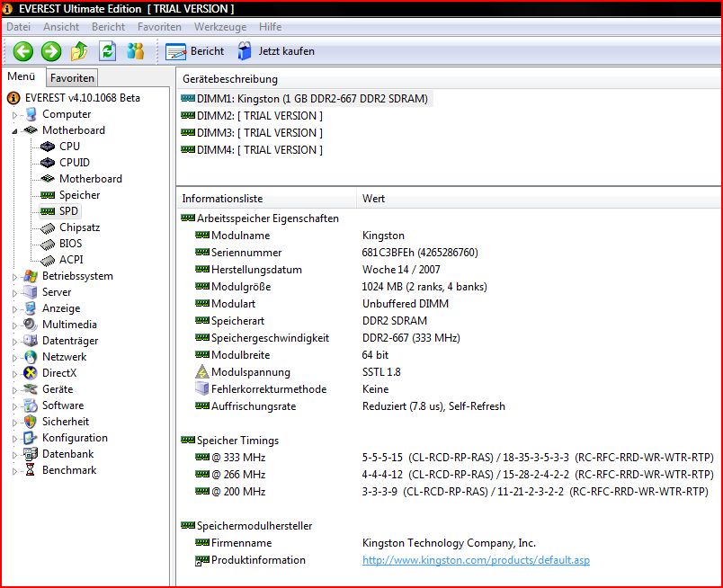Click the Anzeige monitor icon
Screen dimensions: 723x588
[31, 308]
